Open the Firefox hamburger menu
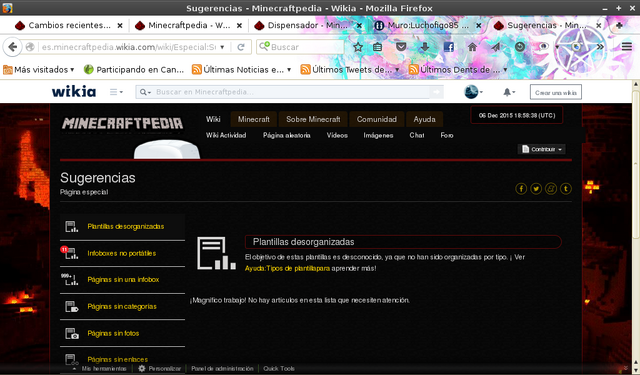This screenshot has width=640, height=375. coord(627,47)
